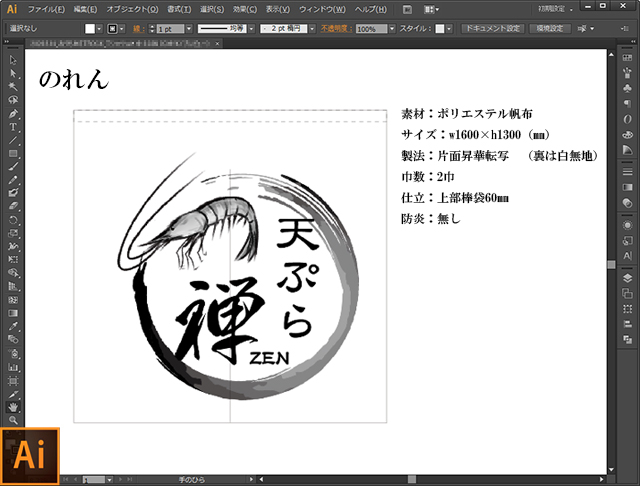The height and width of the screenshot is (486, 640).
Task: Open the Stroke panel icon
Action: (627, 172)
